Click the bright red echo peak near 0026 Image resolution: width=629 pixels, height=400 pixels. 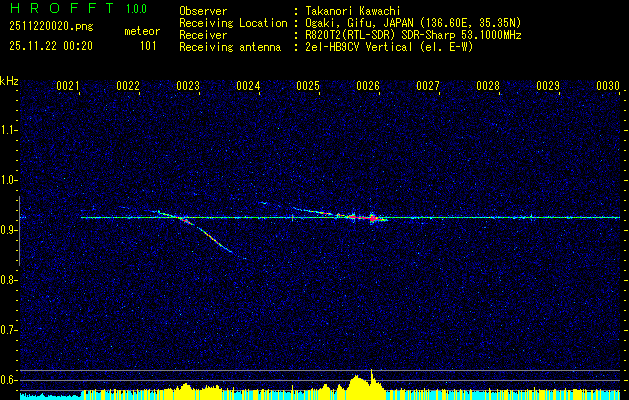coord(372,218)
